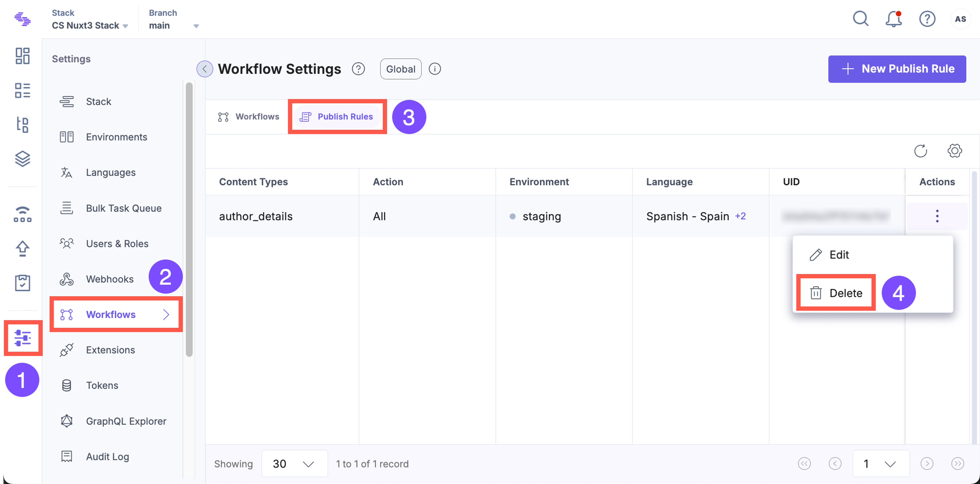
Task: Open the page number 1 dropdown
Action: point(881,463)
